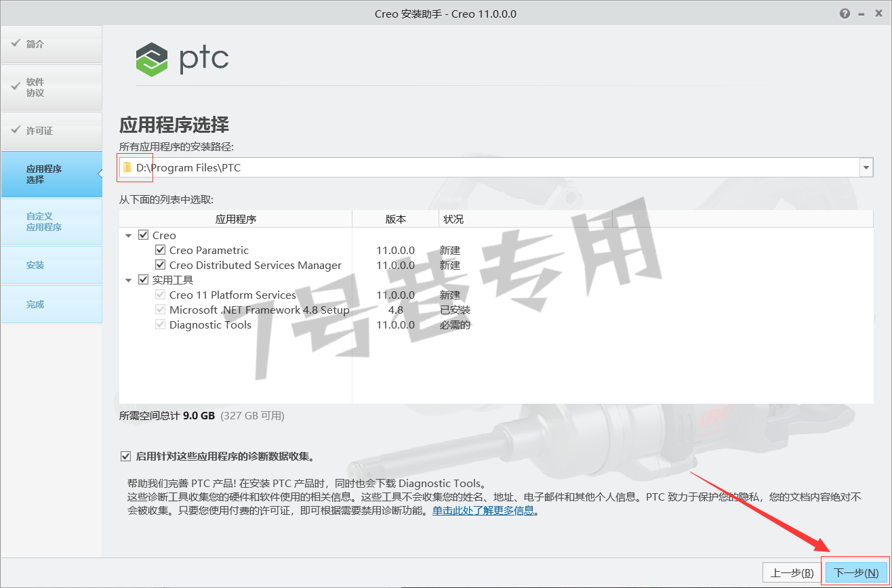Click the 应用程序 column header
Viewport: 892px width, 588px height.
pos(236,219)
